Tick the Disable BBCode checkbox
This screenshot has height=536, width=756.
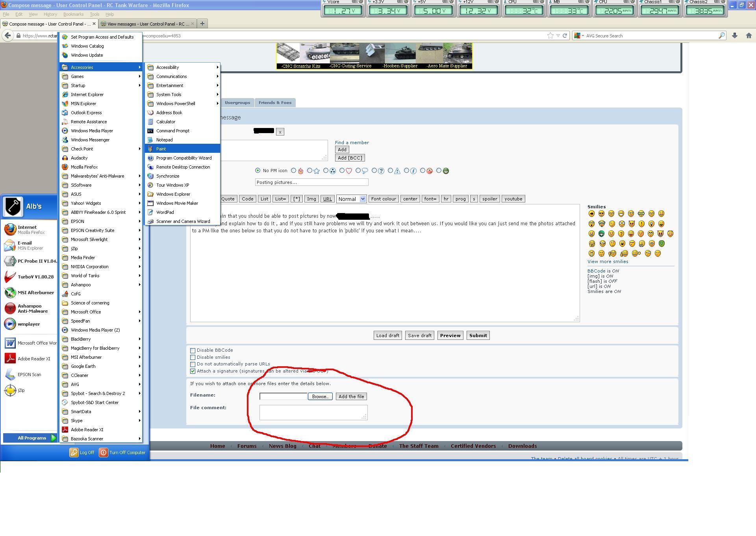[193, 351]
